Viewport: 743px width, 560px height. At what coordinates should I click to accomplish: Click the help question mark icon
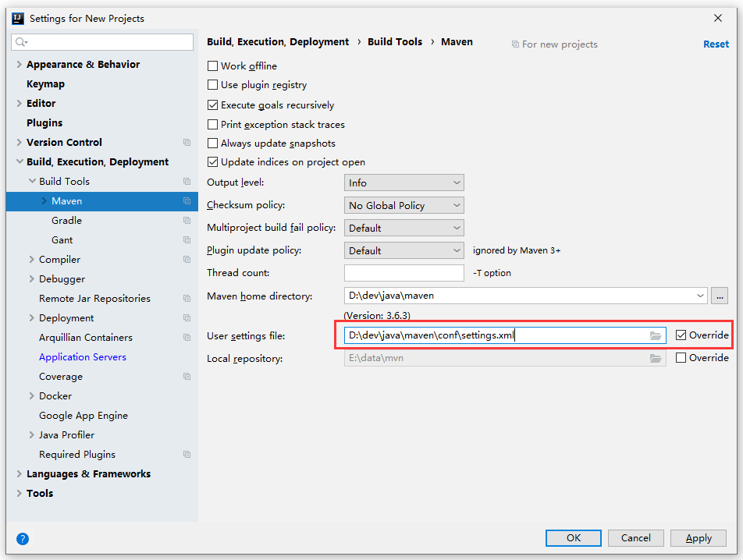pos(23,538)
